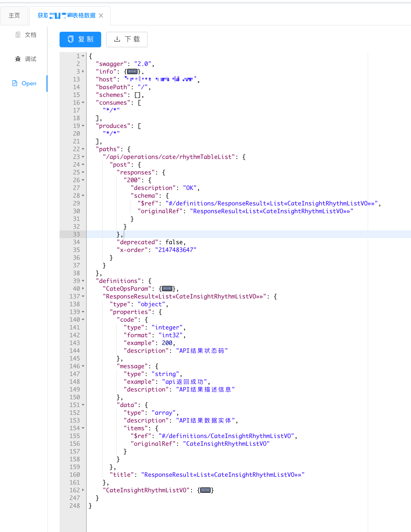Collapse the ResponseResult definition on line 137

coord(83,297)
